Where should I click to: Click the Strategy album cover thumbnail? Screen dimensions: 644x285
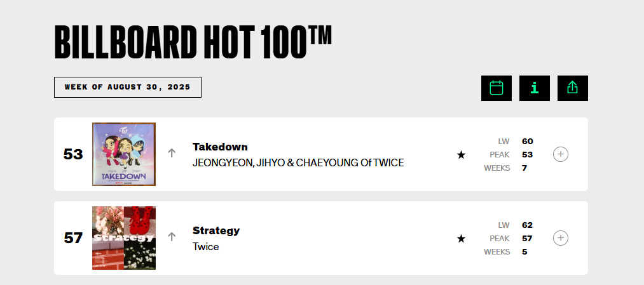[x=124, y=238]
